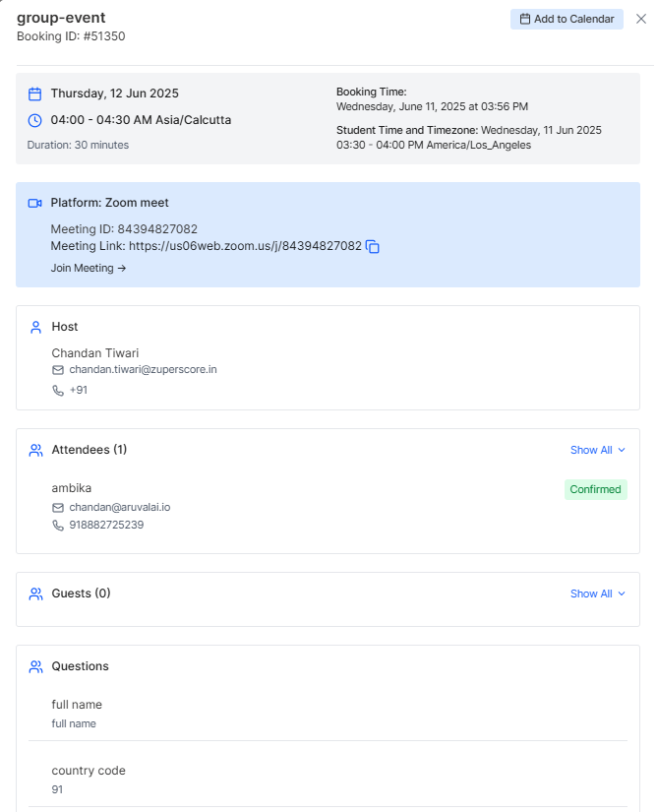Viewport: 657px width, 812px height.
Task: Click the host email chandan.tiwari@zuperscore.in
Action: coord(143,370)
